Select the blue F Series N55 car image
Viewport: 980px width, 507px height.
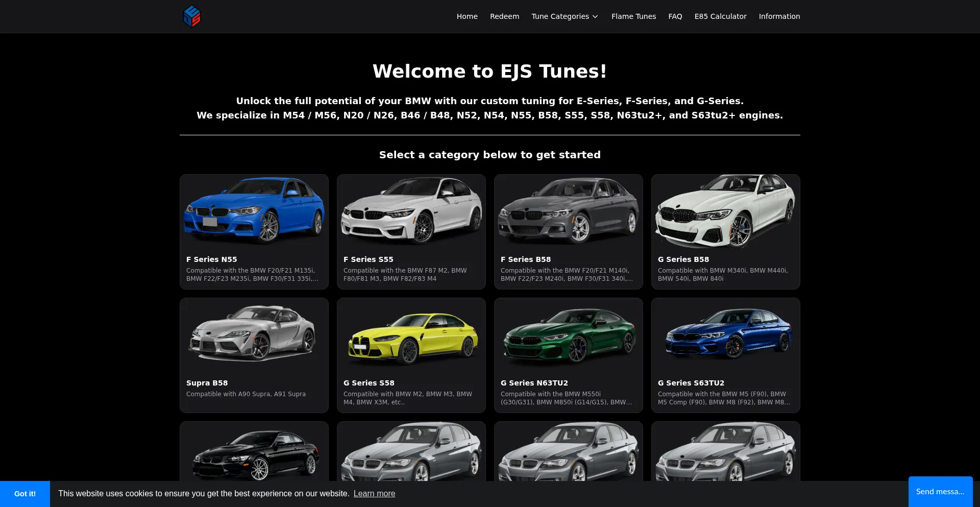tap(254, 211)
